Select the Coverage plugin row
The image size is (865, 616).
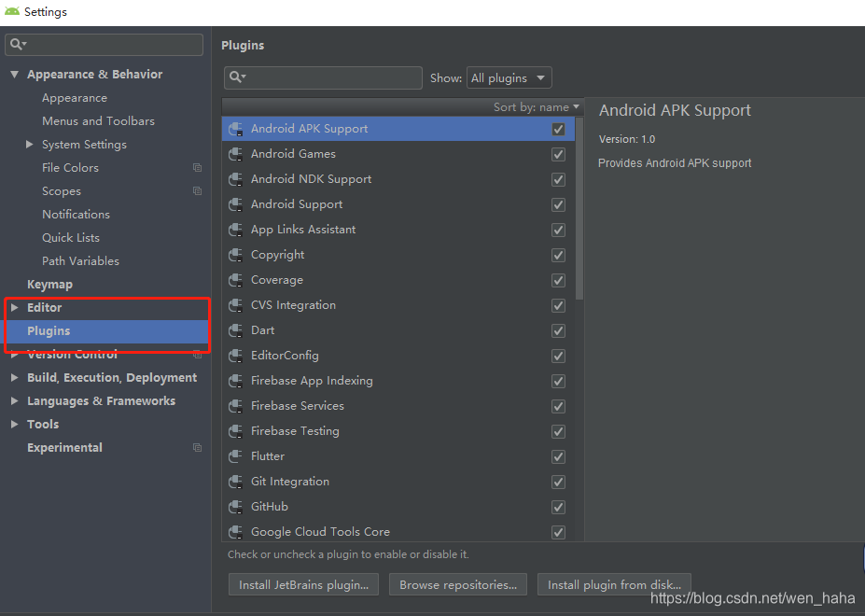tap(398, 280)
